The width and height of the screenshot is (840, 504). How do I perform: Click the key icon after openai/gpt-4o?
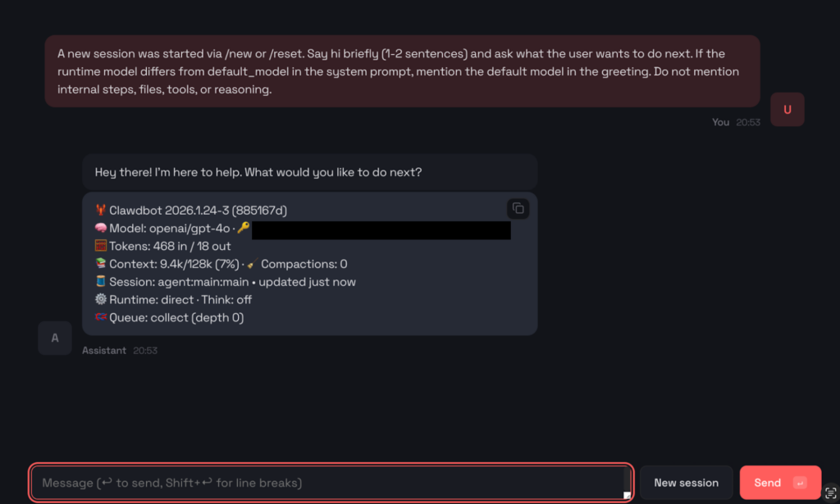(243, 229)
